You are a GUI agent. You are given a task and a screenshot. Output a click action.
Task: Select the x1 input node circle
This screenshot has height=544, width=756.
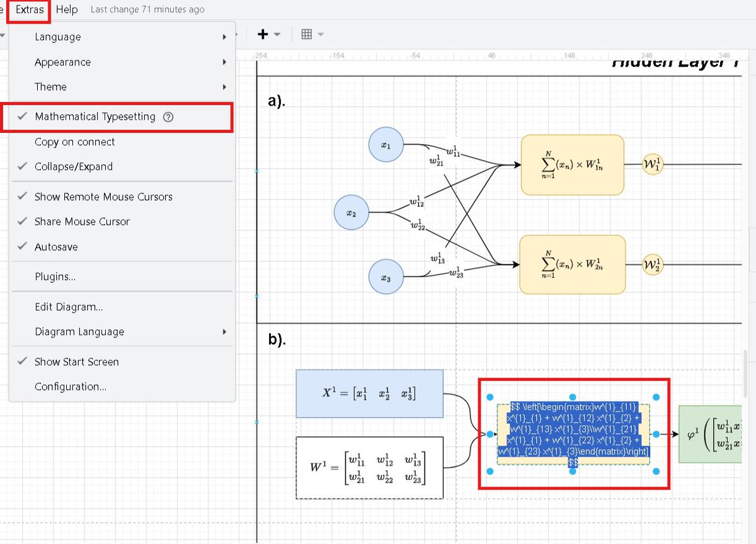[386, 144]
